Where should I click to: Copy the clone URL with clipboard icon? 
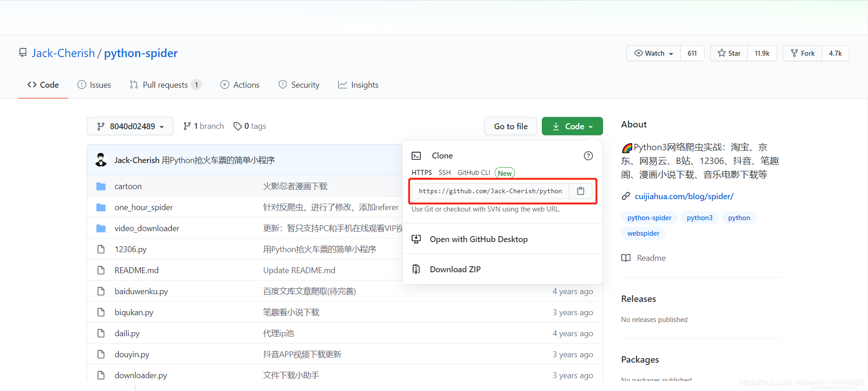click(x=581, y=191)
